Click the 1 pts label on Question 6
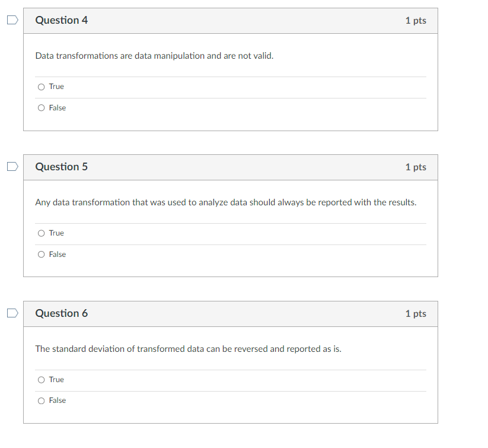Image resolution: width=488 pixels, height=448 pixels. tap(416, 313)
